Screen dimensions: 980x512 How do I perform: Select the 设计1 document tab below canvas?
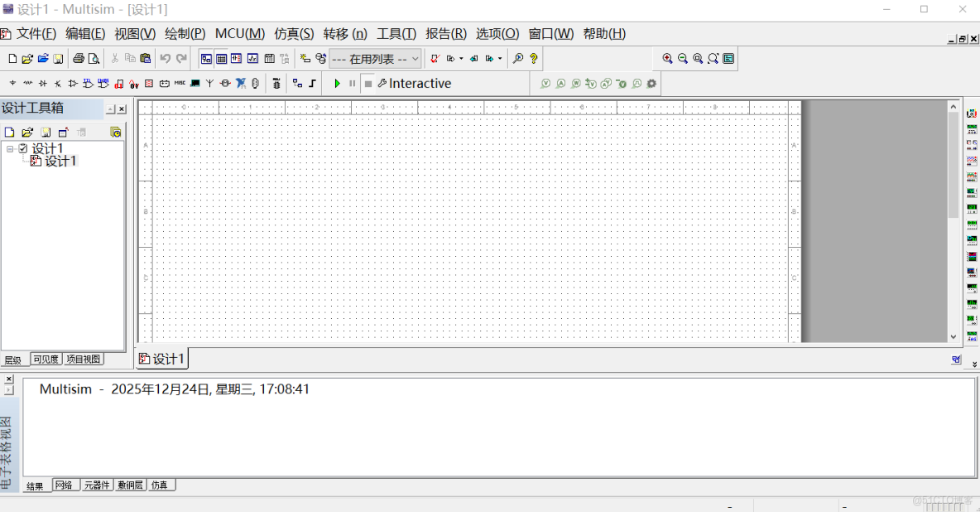click(162, 359)
